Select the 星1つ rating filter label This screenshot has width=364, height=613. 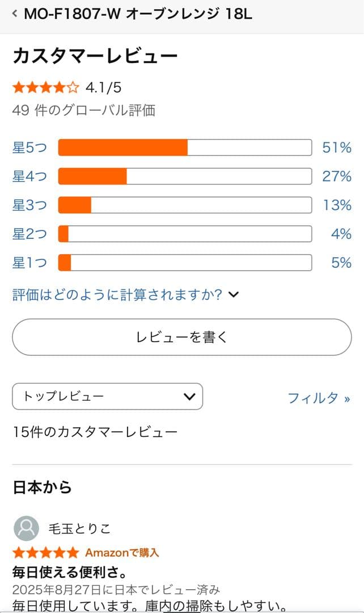(29, 263)
